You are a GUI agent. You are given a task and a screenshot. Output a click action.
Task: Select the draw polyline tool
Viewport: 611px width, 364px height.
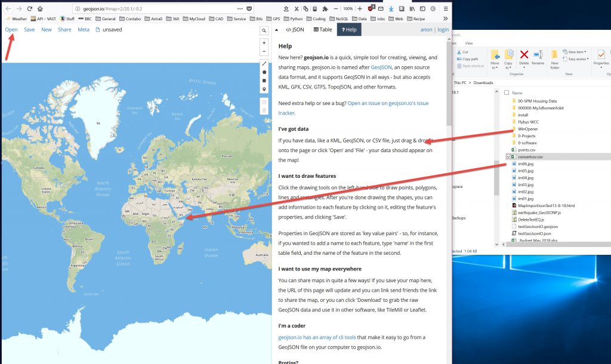pyautogui.click(x=264, y=63)
